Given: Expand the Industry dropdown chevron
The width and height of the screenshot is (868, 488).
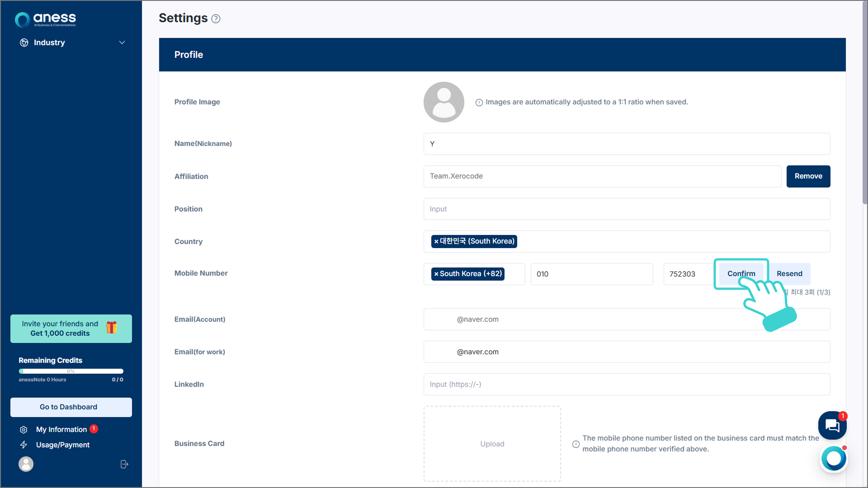Looking at the screenshot, I should [122, 42].
